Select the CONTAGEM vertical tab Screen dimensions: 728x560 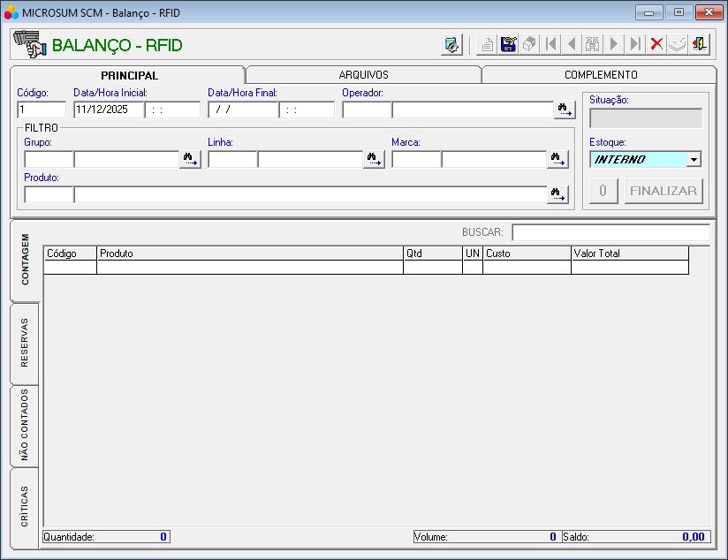pos(25,259)
